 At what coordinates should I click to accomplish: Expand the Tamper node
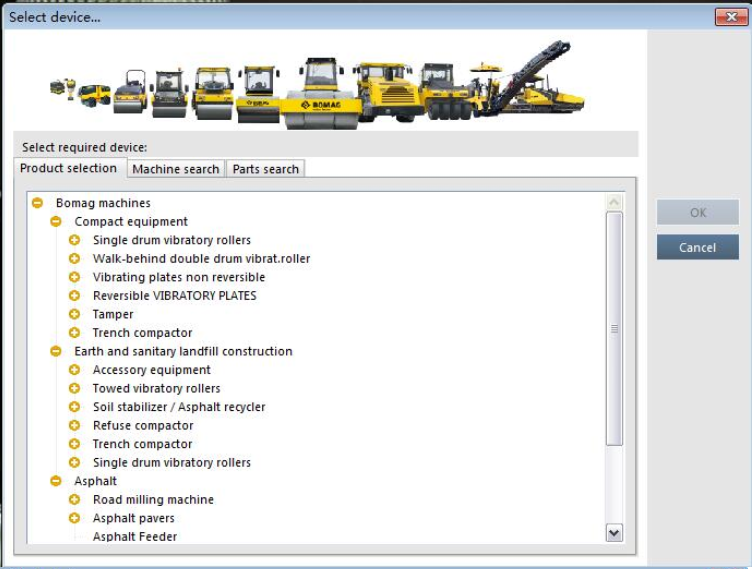74,314
